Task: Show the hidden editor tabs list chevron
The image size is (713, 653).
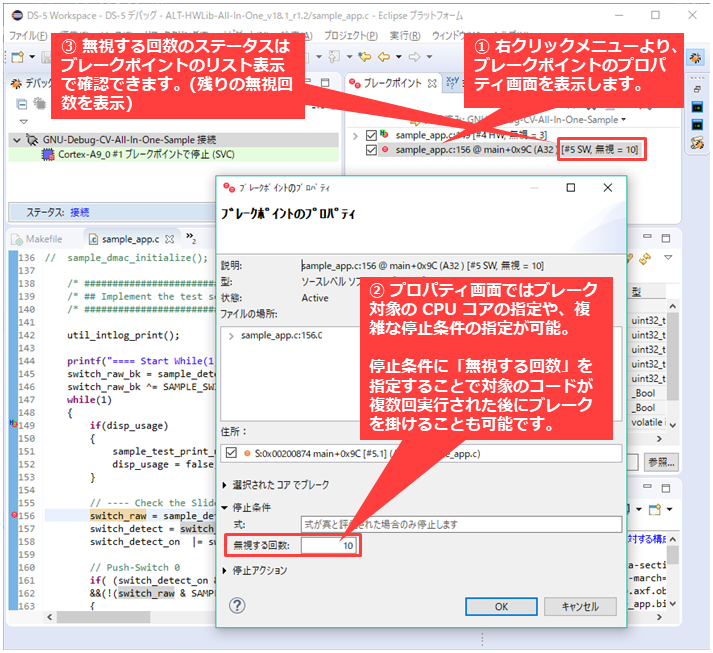Action: (191, 237)
